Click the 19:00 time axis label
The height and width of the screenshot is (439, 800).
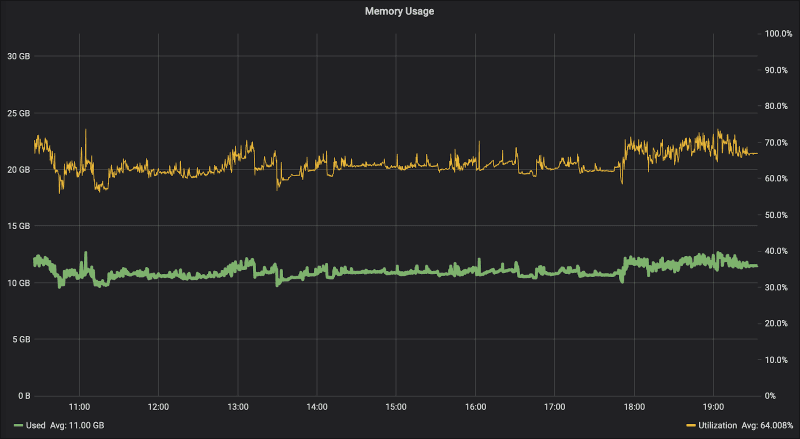[713, 407]
